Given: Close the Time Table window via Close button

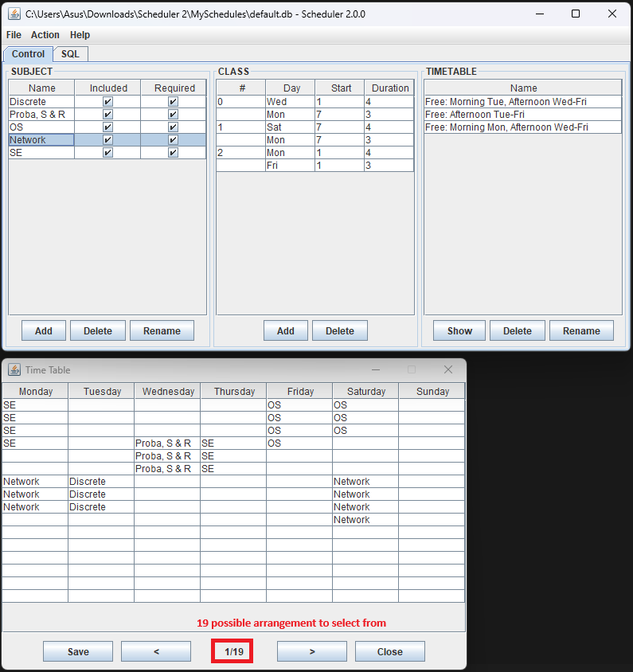Looking at the screenshot, I should pyautogui.click(x=390, y=651).
